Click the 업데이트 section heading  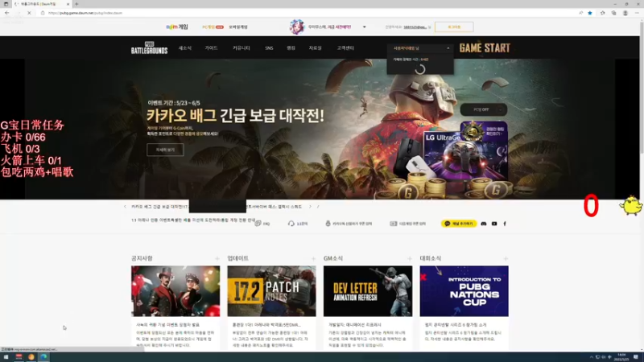(237, 258)
